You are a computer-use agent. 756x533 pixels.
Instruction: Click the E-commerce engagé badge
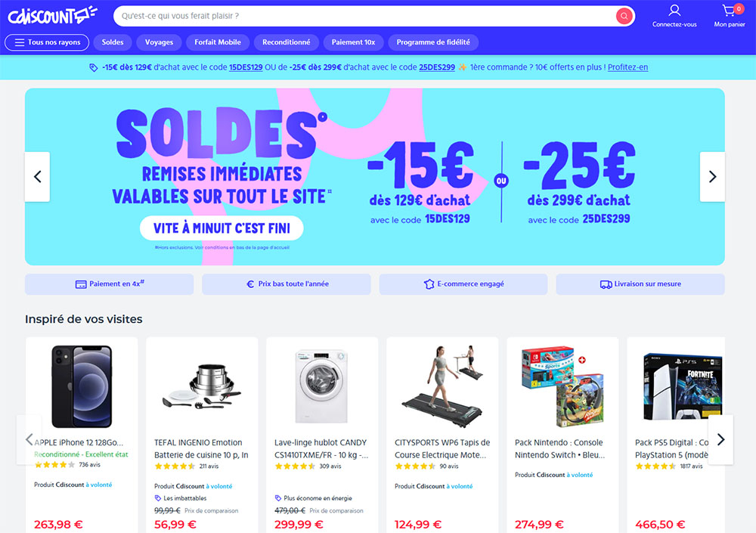463,284
